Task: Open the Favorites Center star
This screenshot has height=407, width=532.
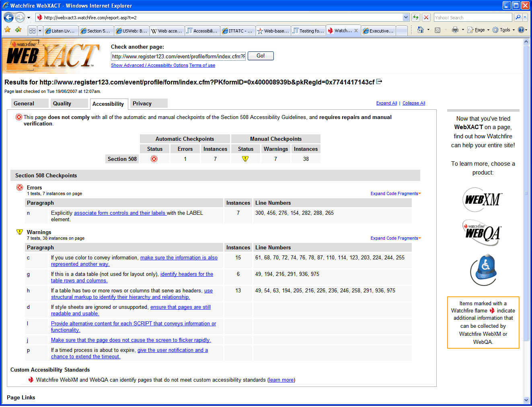Action: click(7, 30)
